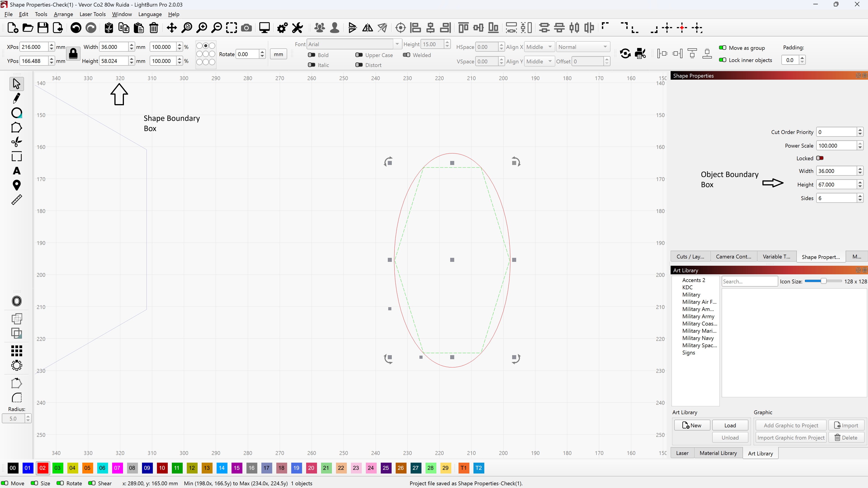868x488 pixels.
Task: Select the Ellipse tool
Action: click(x=16, y=113)
